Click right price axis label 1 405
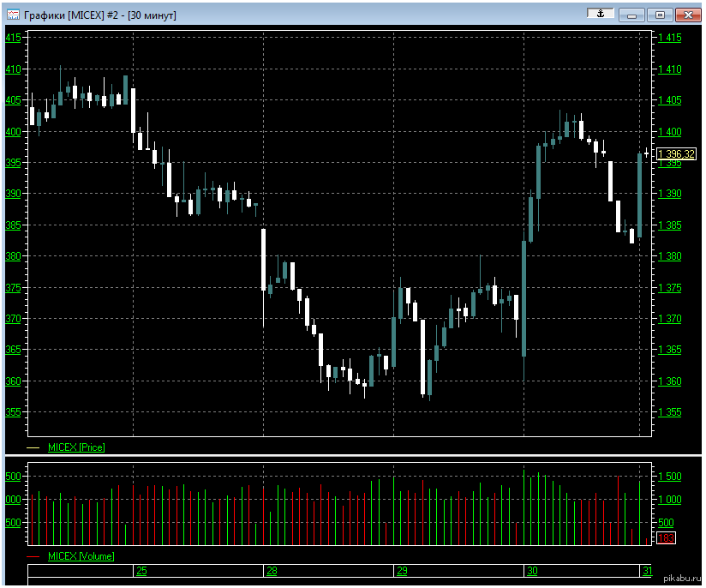The width and height of the screenshot is (706, 588). [670, 100]
